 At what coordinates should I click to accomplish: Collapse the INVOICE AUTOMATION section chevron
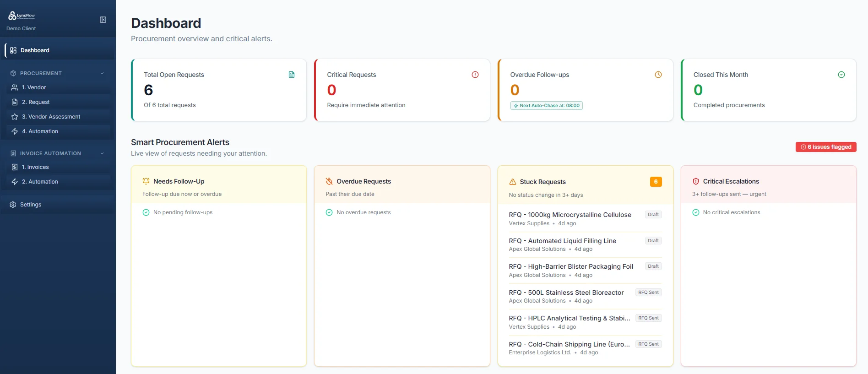coord(102,153)
